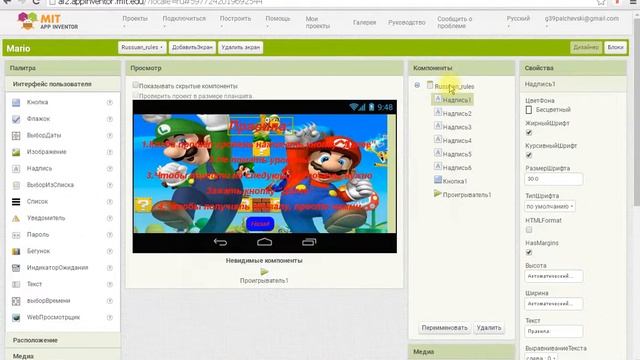
Task: Select the ВыборДаты palette icon
Action: coord(16,136)
